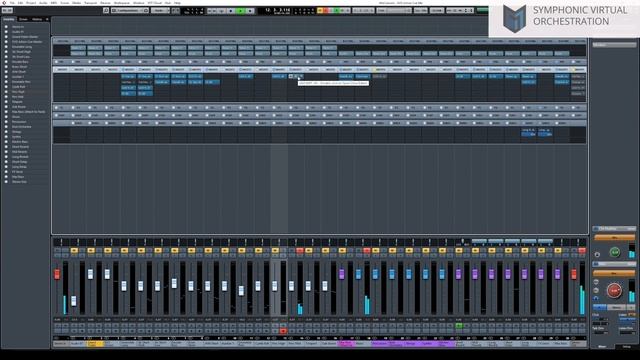Viewport: 640px width, 360px height.
Task: Open the Mixer tab in Control Room panel
Action: pyautogui.click(x=602, y=347)
